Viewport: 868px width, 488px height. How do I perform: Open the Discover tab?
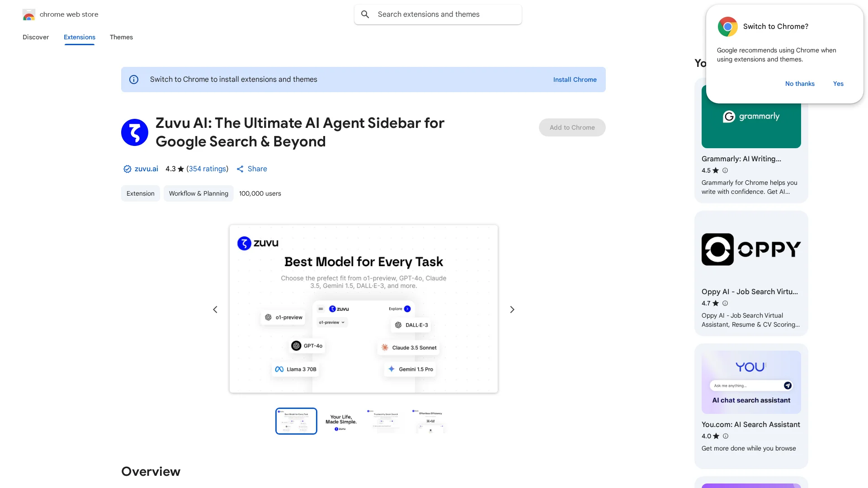pos(36,37)
